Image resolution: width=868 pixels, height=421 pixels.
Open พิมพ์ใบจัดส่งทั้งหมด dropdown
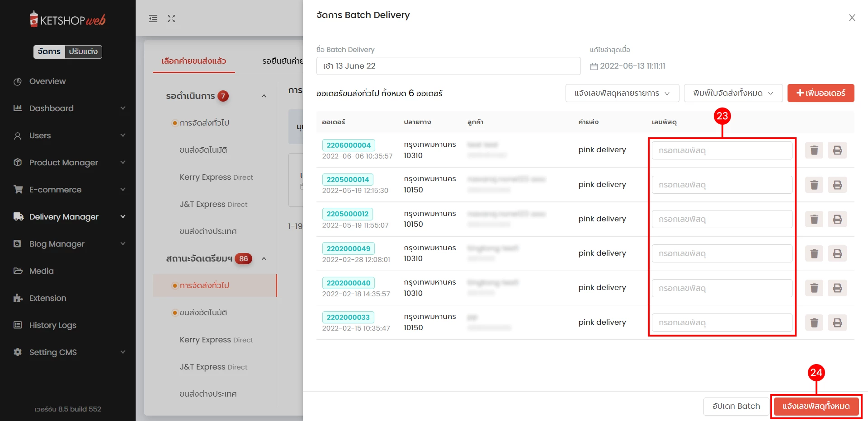(x=733, y=93)
